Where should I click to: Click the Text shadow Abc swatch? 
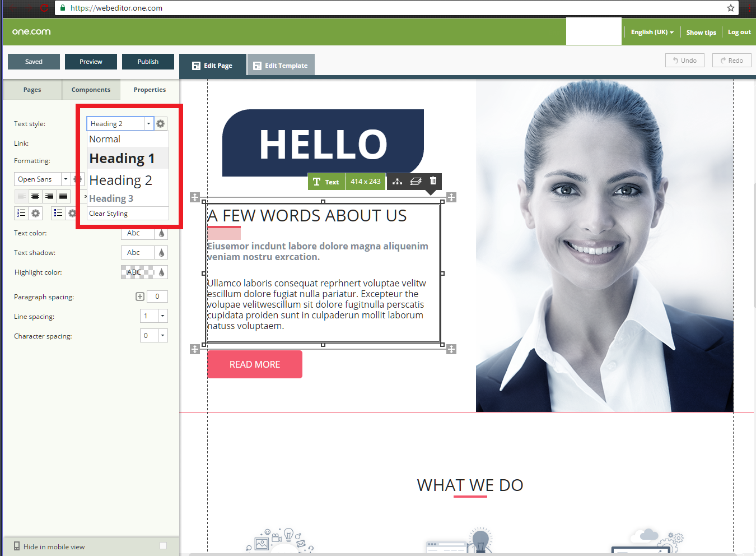(138, 253)
